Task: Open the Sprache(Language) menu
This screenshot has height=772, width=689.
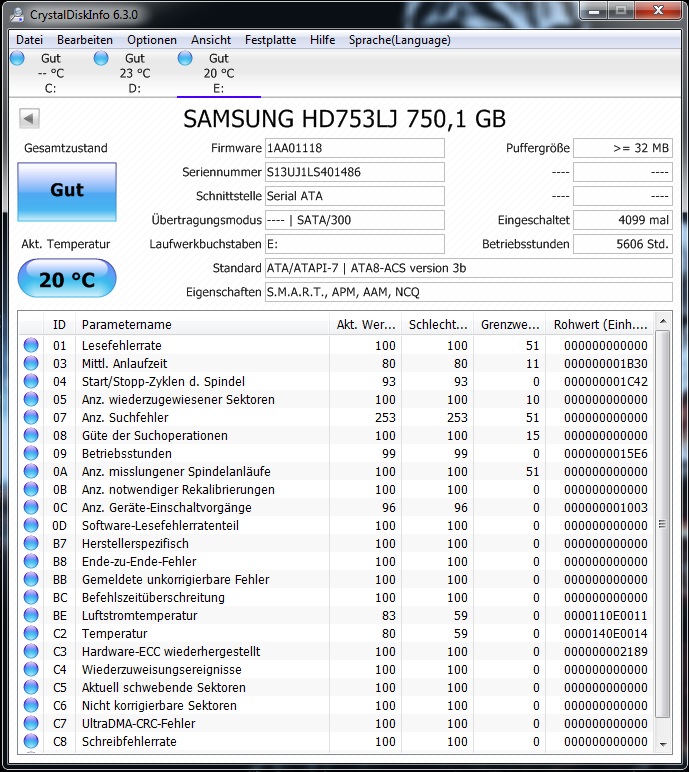Action: pyautogui.click(x=399, y=40)
